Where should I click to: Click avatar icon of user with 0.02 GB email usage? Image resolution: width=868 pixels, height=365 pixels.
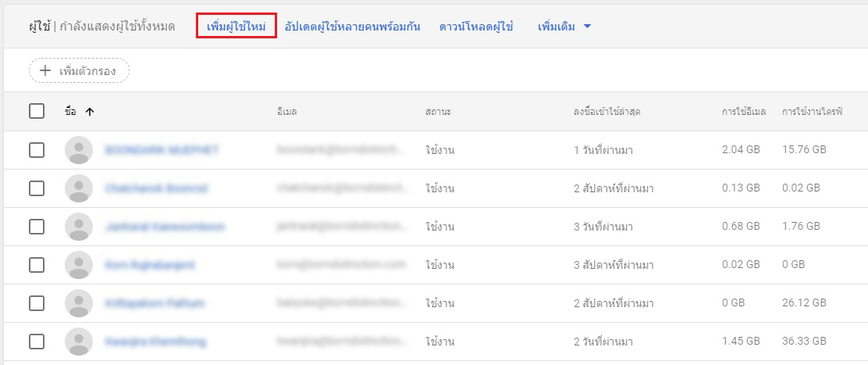click(x=79, y=265)
